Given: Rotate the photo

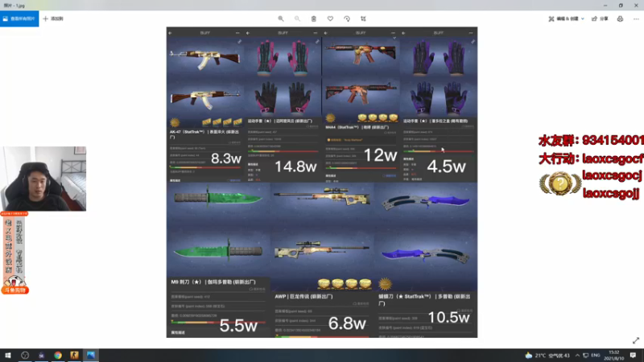Looking at the screenshot, I should (x=347, y=19).
